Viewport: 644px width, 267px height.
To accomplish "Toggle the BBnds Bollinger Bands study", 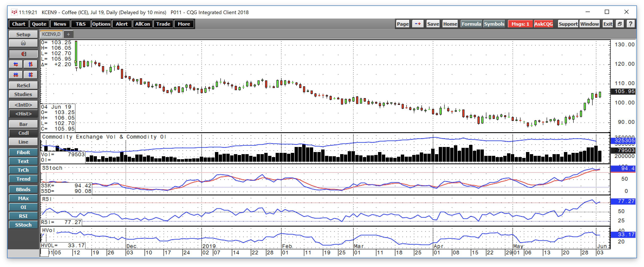I will point(23,189).
